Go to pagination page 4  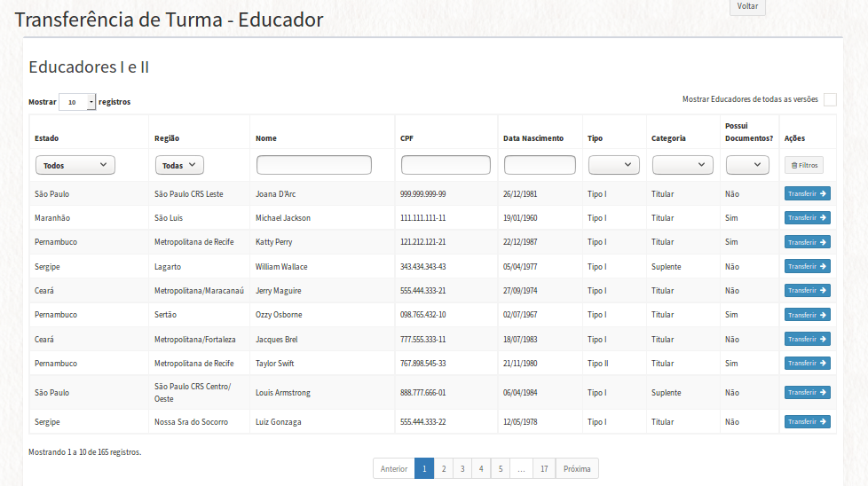tap(481, 469)
